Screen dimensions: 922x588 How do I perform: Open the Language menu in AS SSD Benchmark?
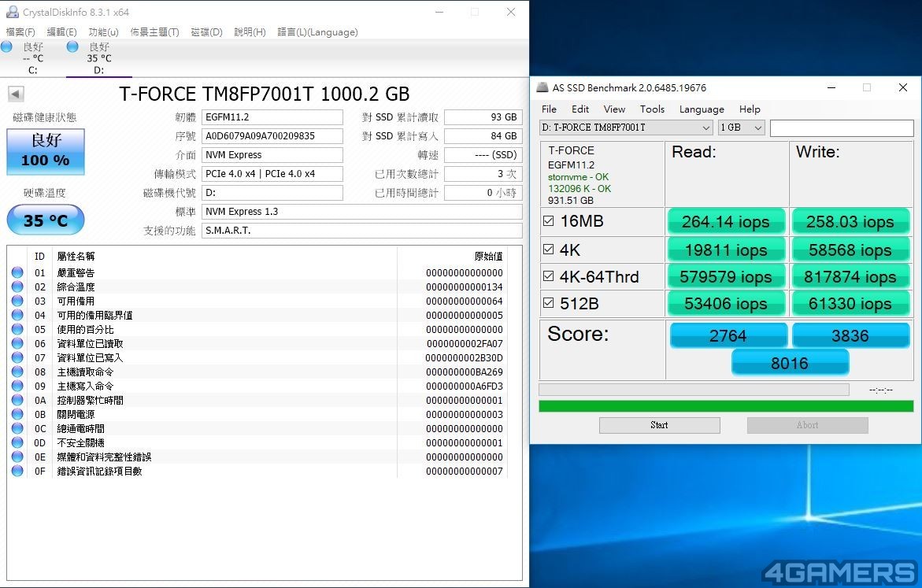[702, 109]
